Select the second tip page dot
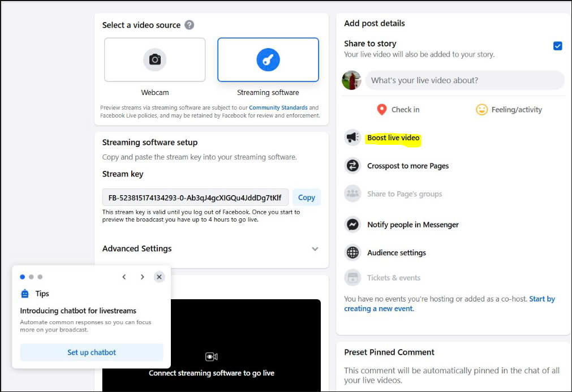The image size is (572, 392). click(31, 277)
